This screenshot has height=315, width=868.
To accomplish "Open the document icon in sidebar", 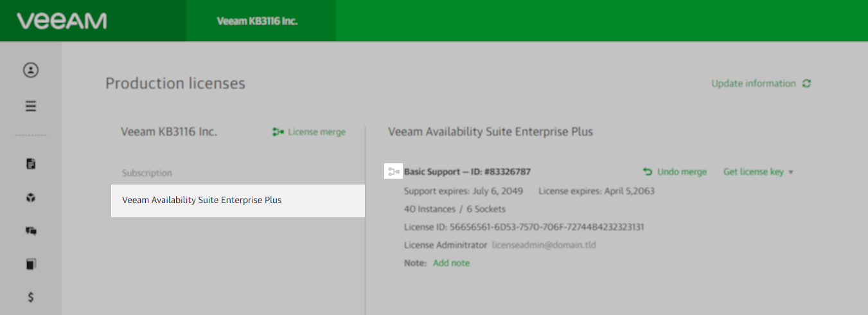I will coord(31,164).
